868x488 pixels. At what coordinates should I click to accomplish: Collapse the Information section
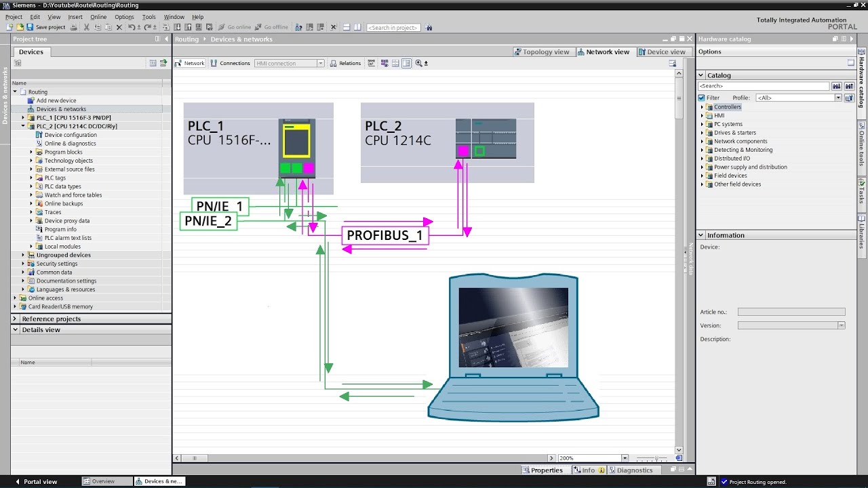pos(701,235)
